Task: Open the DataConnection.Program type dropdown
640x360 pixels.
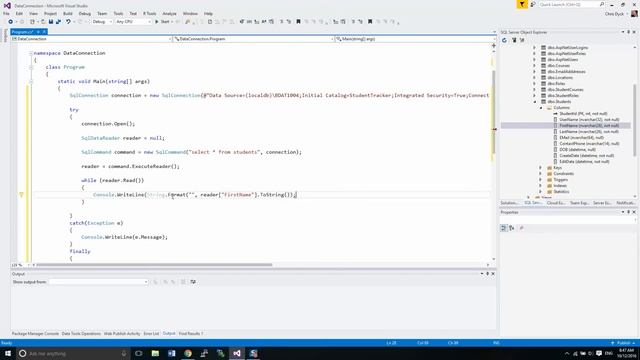Action: (253, 39)
